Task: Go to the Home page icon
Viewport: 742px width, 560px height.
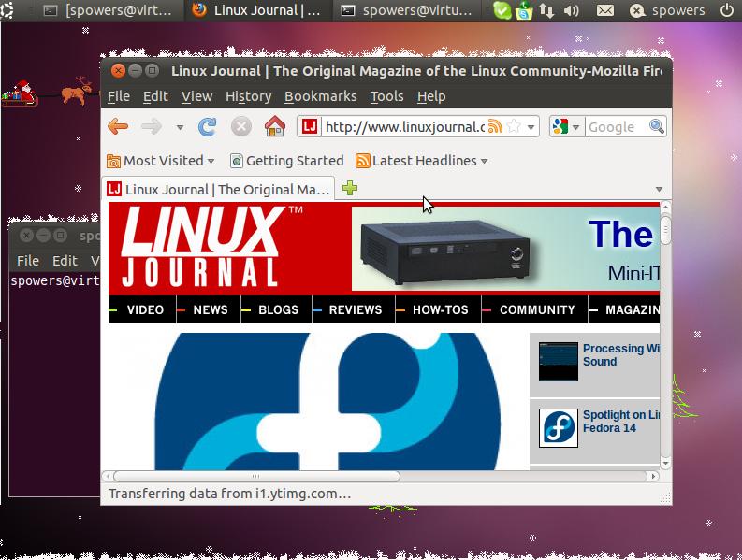Action: pyautogui.click(x=274, y=126)
